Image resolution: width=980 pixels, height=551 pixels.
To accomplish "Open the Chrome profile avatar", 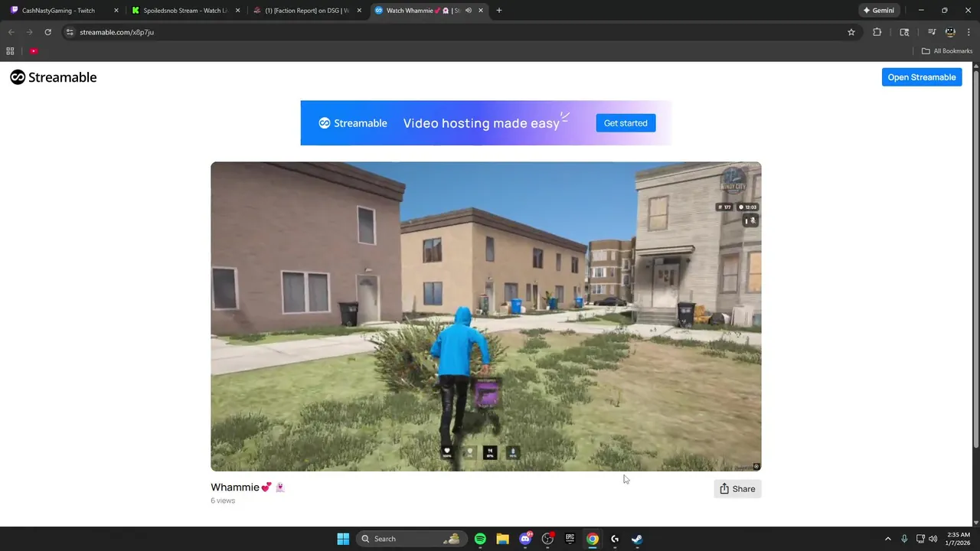I will [950, 32].
